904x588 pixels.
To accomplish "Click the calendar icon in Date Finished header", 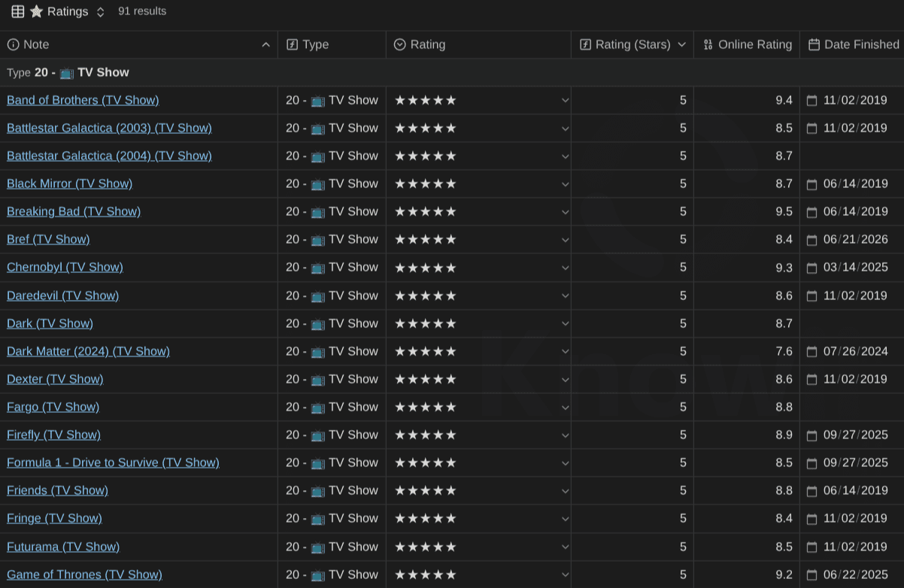I will click(x=814, y=44).
